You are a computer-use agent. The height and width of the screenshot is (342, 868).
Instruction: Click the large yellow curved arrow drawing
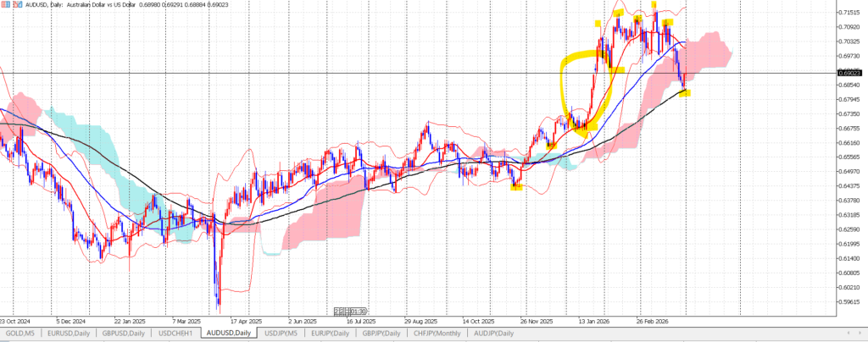[563, 85]
